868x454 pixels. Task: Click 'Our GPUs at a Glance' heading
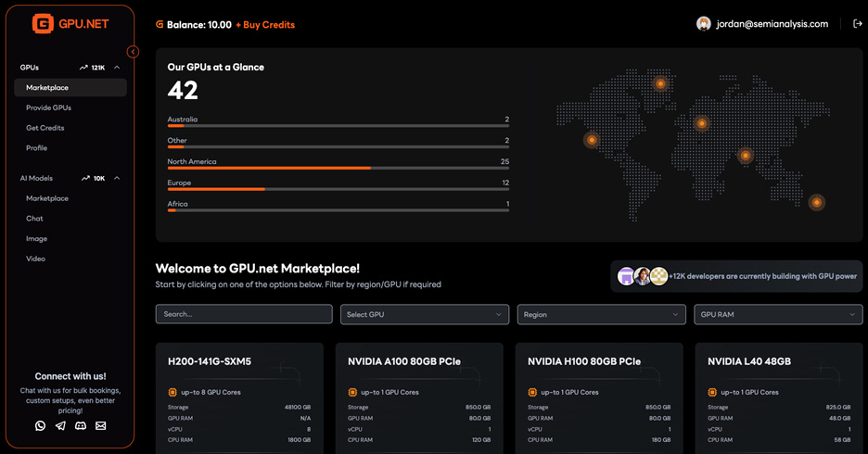[x=216, y=67]
